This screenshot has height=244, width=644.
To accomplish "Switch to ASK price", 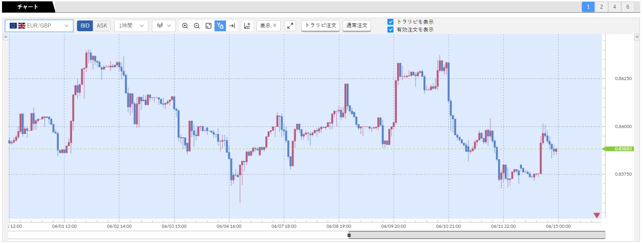I will [102, 26].
